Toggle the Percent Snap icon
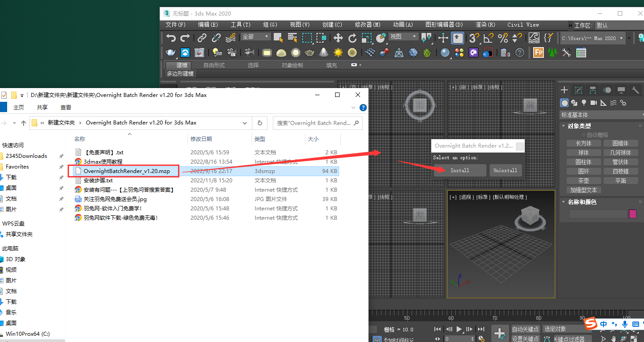 pos(503,38)
